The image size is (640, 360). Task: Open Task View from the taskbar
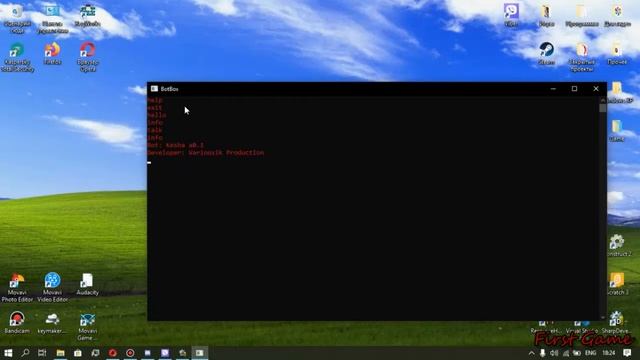pyautogui.click(x=42, y=353)
